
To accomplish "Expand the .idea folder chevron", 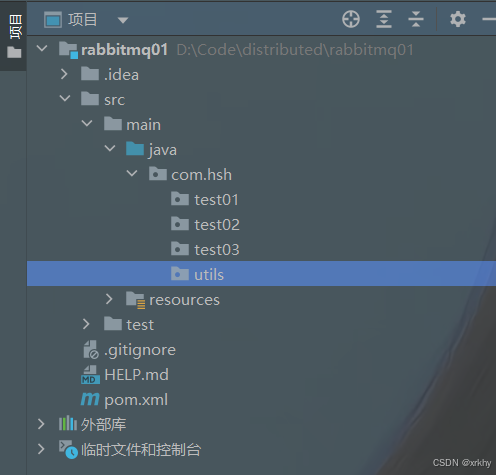I will [x=64, y=74].
